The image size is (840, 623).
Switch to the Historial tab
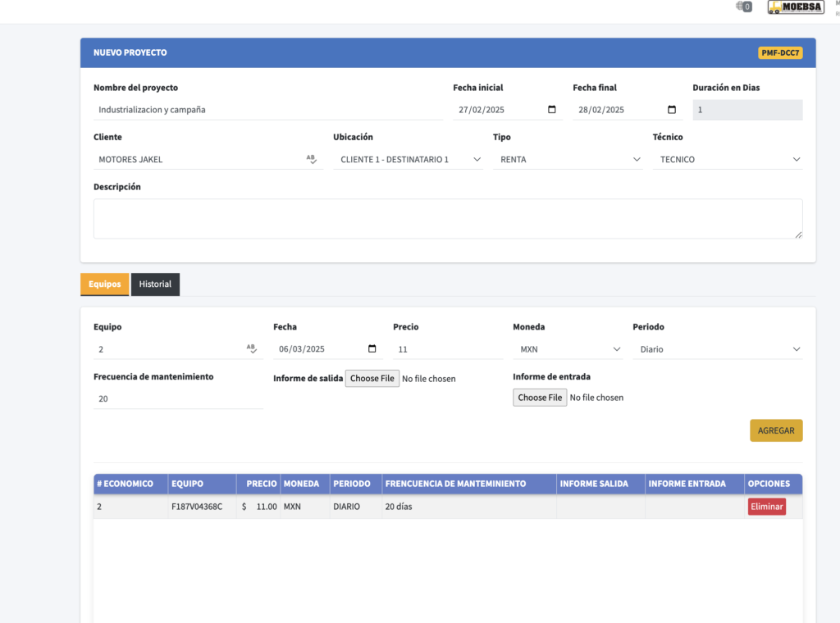coord(155,284)
